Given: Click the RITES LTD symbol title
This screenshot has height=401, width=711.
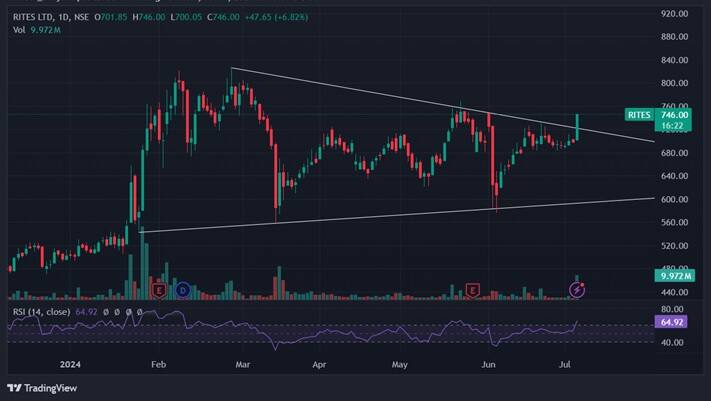Looking at the screenshot, I should pyautogui.click(x=37, y=17).
